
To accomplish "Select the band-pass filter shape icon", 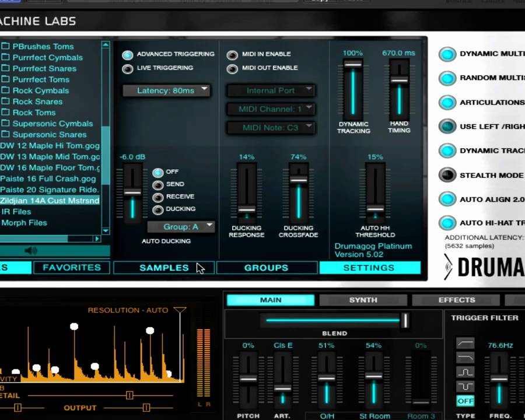I will pos(465,372).
